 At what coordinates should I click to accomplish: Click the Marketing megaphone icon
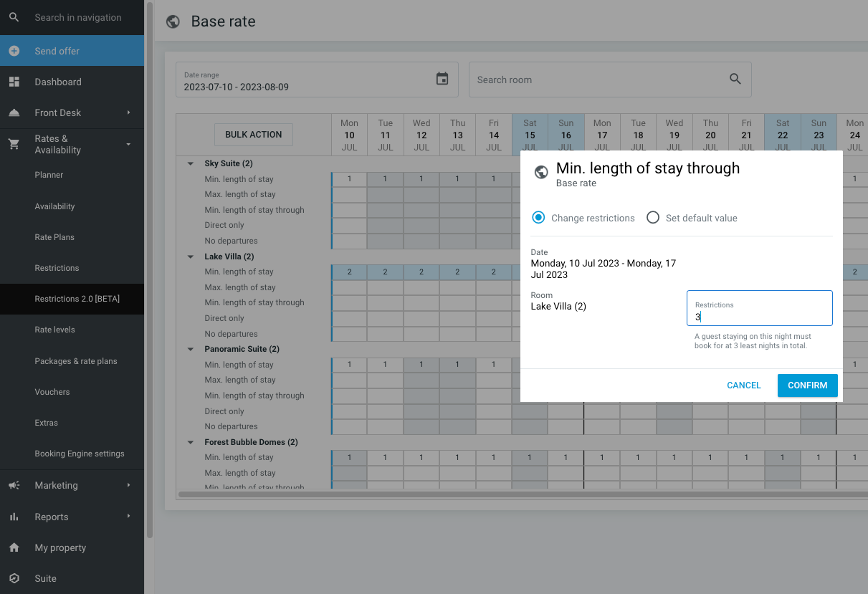point(14,485)
